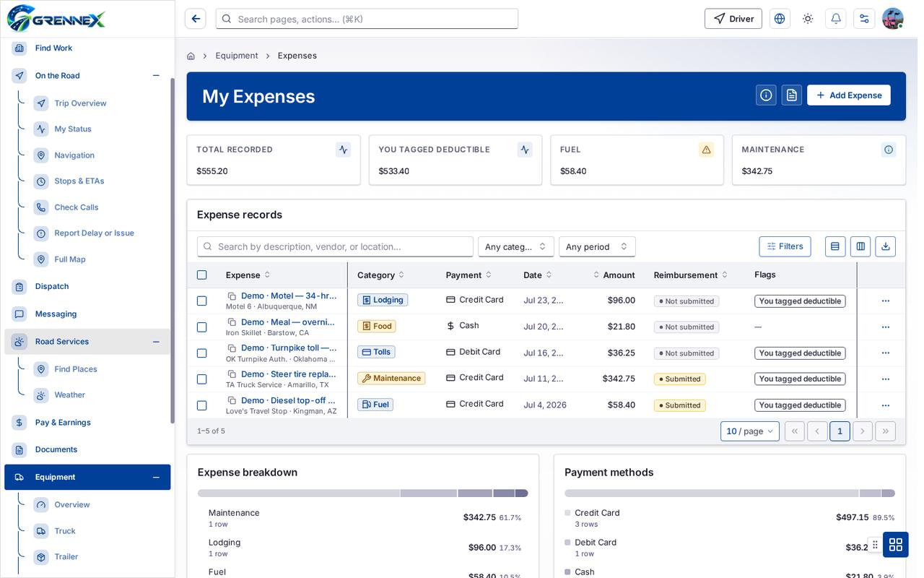Toggle the select-all checkbox in table header
Screen dimensions: 924x578
[x=202, y=275]
